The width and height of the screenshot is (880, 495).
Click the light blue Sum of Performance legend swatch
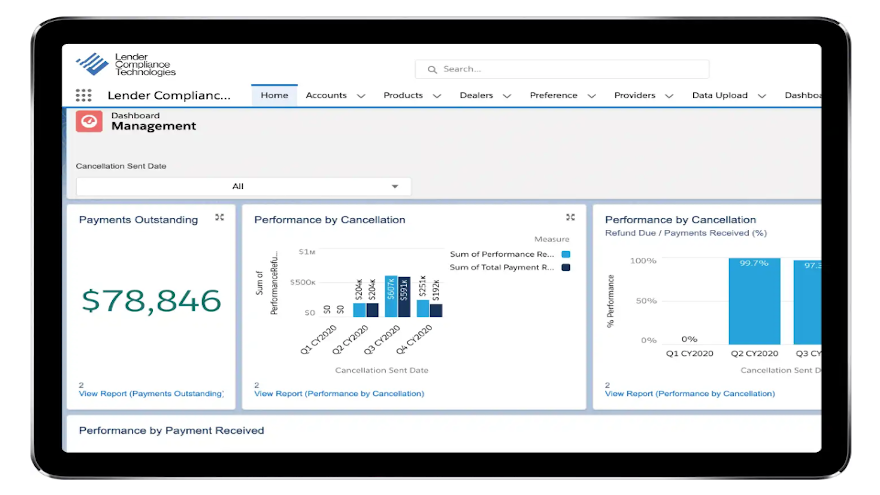point(566,255)
